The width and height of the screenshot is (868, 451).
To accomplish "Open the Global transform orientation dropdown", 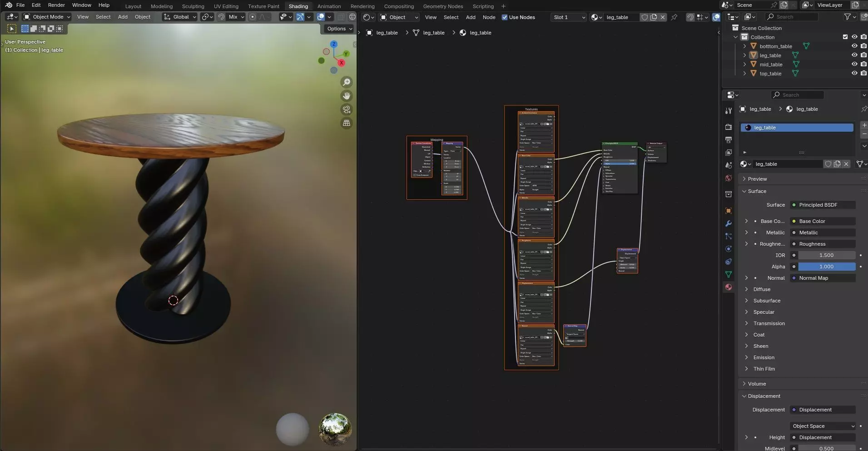I will (x=180, y=17).
